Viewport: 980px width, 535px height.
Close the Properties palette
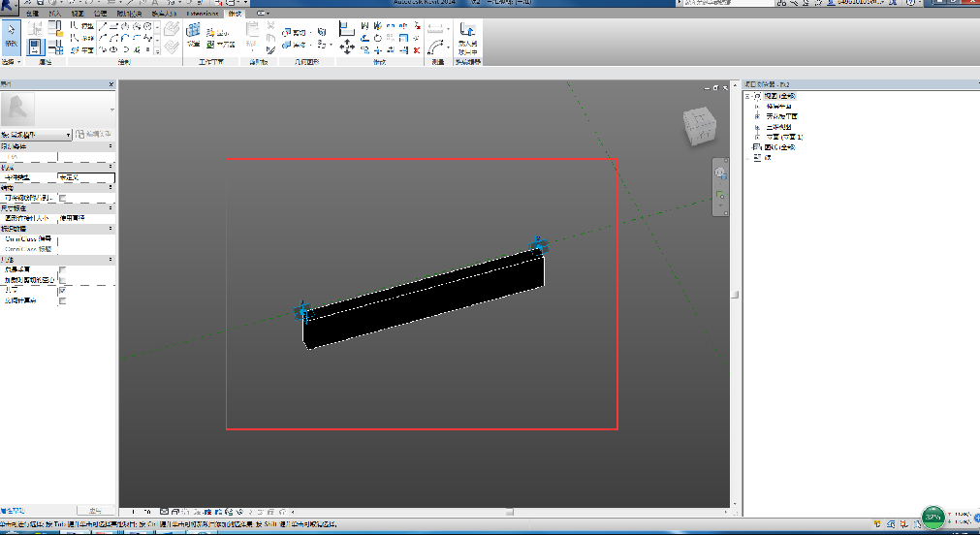pyautogui.click(x=111, y=84)
